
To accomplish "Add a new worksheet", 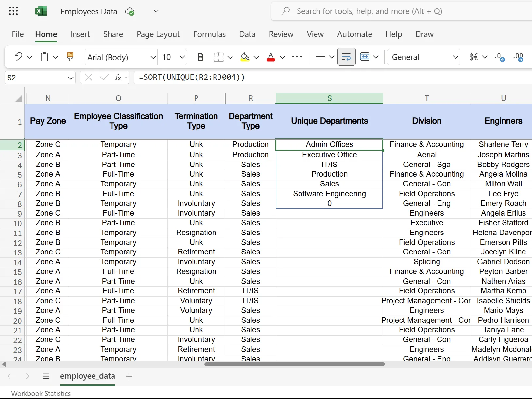I will [129, 376].
